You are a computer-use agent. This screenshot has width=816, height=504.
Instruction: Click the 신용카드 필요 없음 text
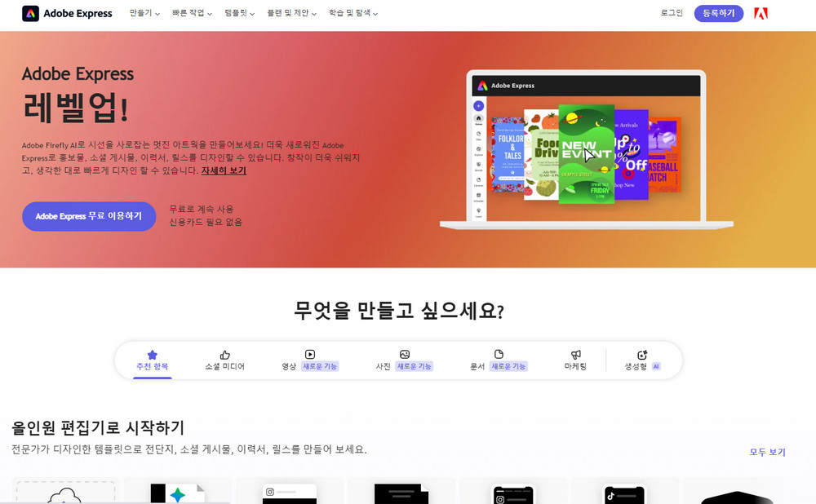(x=206, y=222)
